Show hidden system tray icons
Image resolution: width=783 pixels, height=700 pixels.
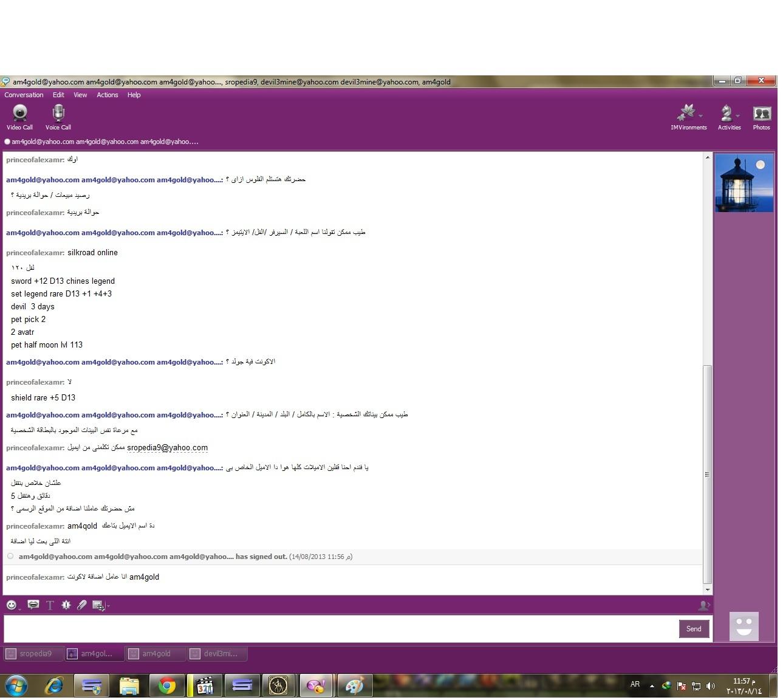point(652,686)
